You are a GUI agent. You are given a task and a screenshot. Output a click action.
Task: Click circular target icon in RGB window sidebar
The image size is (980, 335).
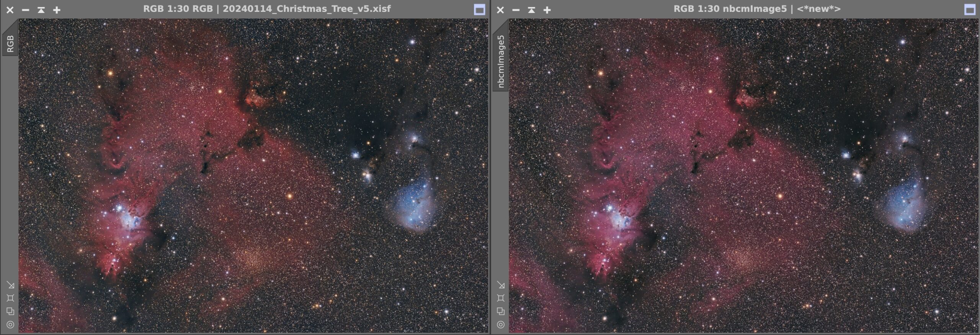10,325
